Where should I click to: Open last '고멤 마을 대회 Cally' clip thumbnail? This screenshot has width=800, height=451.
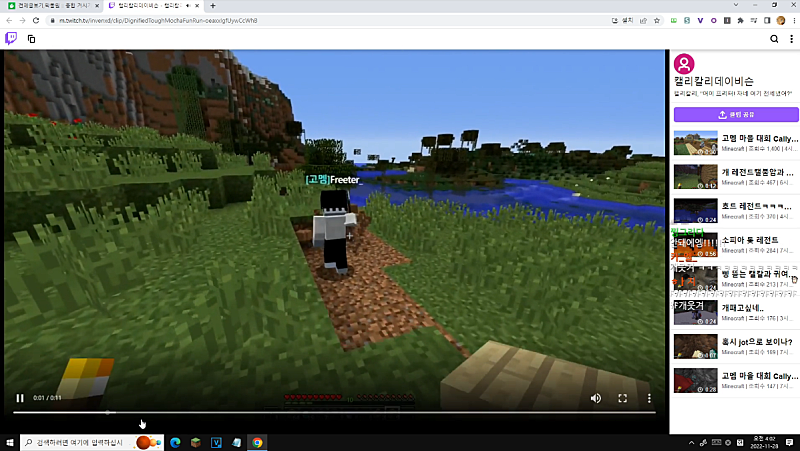(695, 380)
